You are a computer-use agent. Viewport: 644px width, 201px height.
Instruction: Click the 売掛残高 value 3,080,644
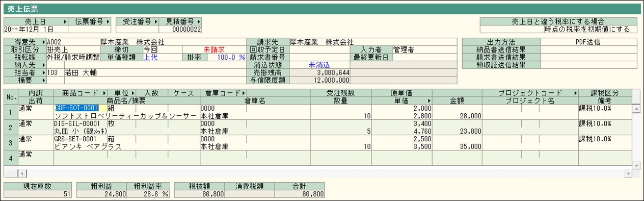(x=319, y=72)
